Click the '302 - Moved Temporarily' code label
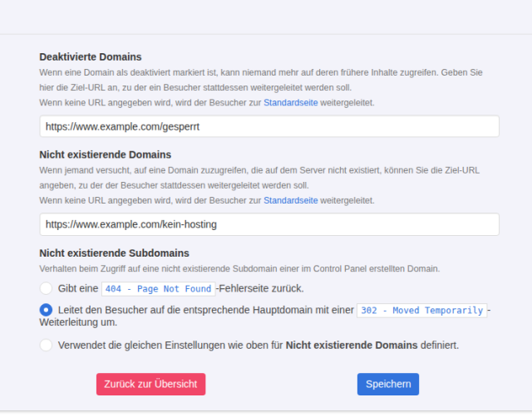Image resolution: width=532 pixels, height=417 pixels. (x=421, y=310)
